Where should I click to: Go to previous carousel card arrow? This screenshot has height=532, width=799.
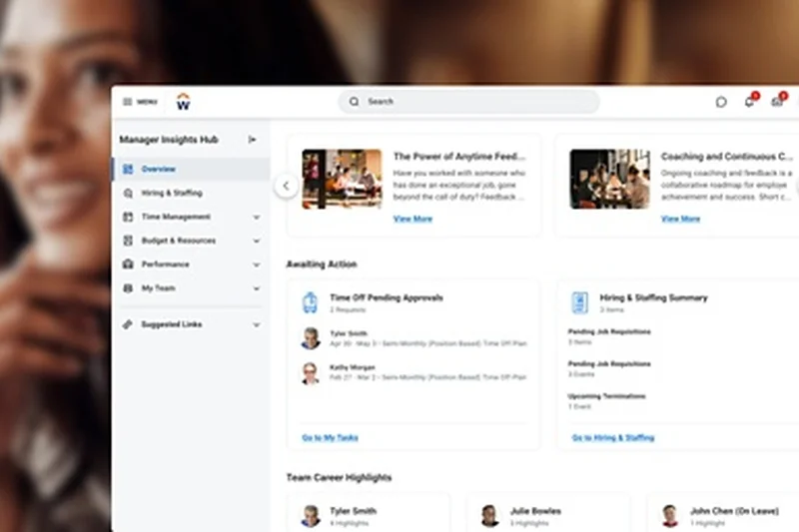[286, 186]
